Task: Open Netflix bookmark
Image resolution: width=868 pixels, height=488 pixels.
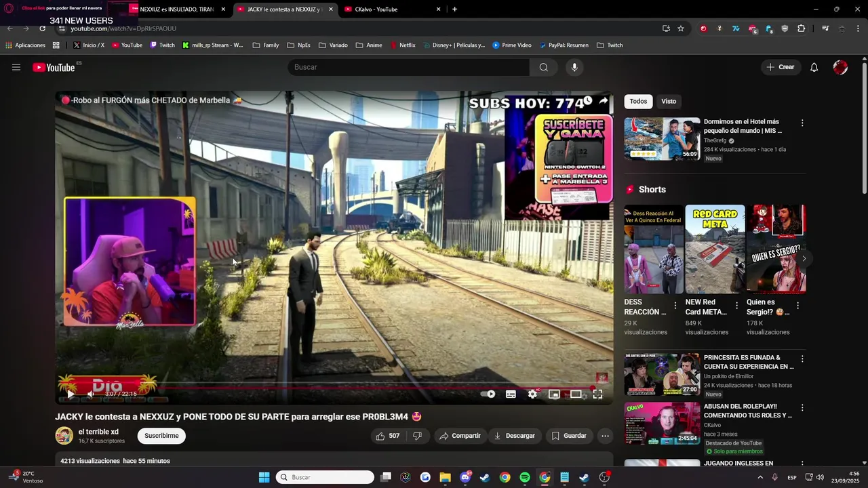Action: pyautogui.click(x=403, y=45)
